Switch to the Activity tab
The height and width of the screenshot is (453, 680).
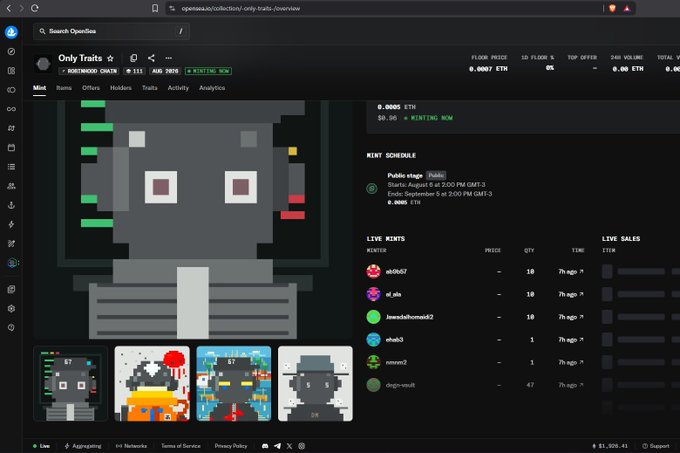pyautogui.click(x=178, y=88)
